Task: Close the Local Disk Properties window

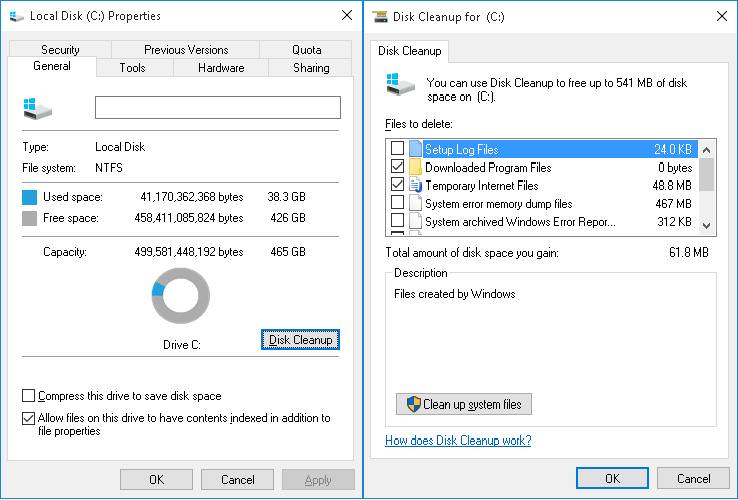Action: 347,16
